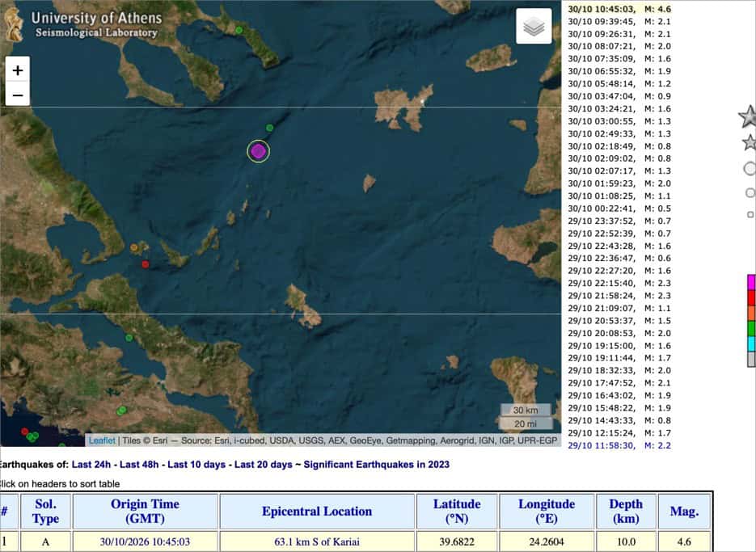Sort table by Latitude header

click(x=457, y=512)
